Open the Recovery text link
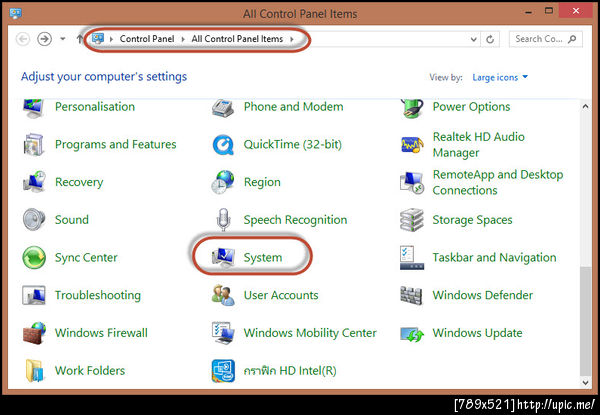Screen dimensions: 600x415 [x=79, y=182]
